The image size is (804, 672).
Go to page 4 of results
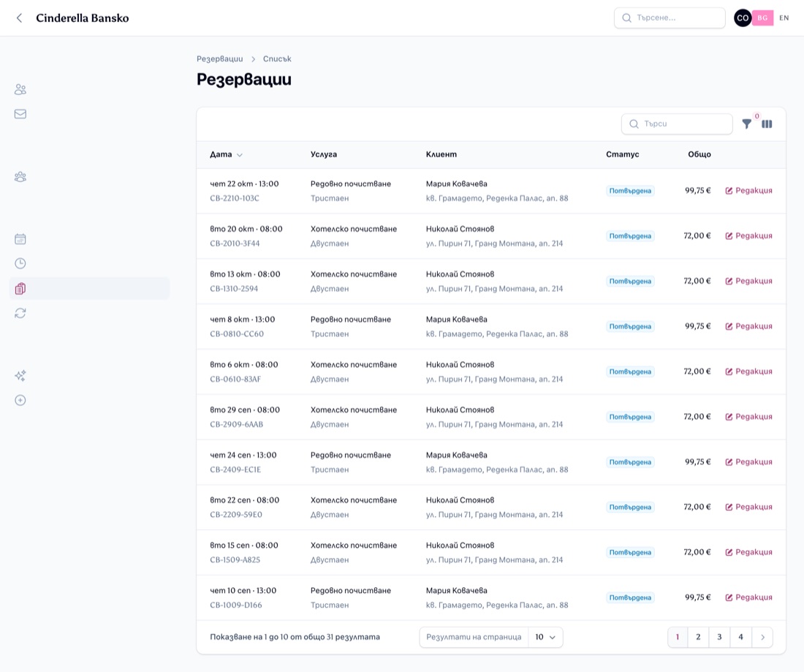[x=740, y=637]
